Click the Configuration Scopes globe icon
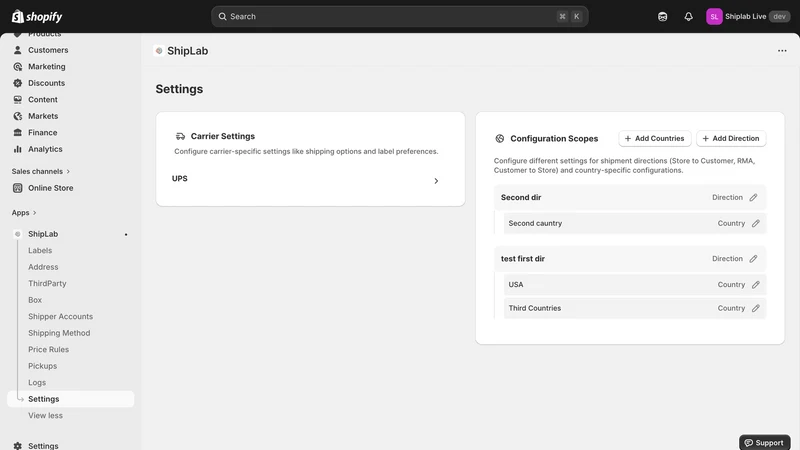This screenshot has width=800, height=450. tap(499, 138)
